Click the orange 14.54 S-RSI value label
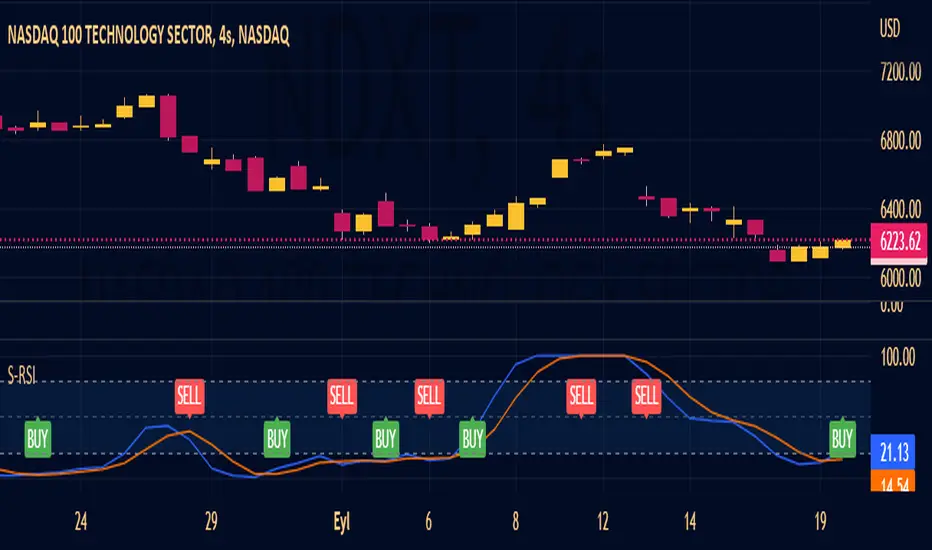This screenshot has height=550, width=932. click(x=893, y=483)
